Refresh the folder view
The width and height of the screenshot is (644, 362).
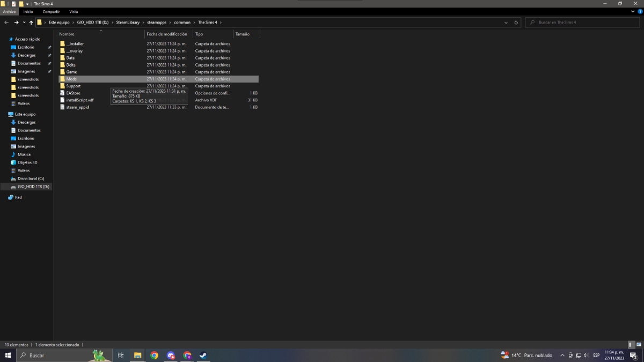tap(516, 23)
